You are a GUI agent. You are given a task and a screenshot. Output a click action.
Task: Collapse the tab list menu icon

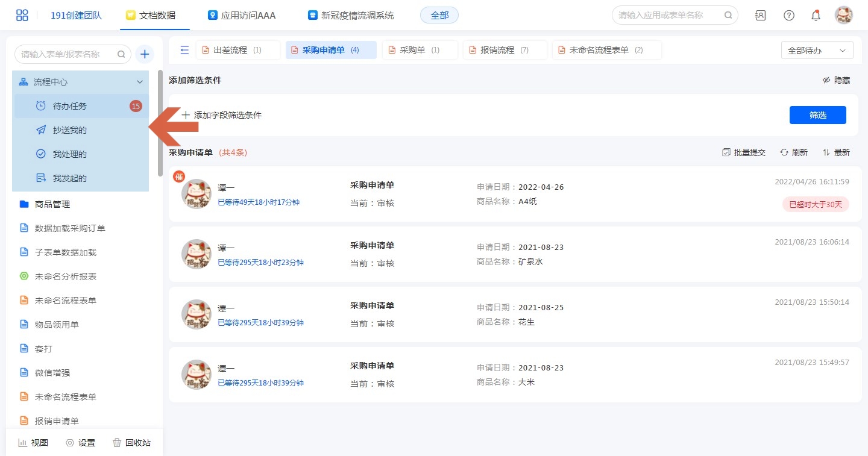[x=184, y=50]
